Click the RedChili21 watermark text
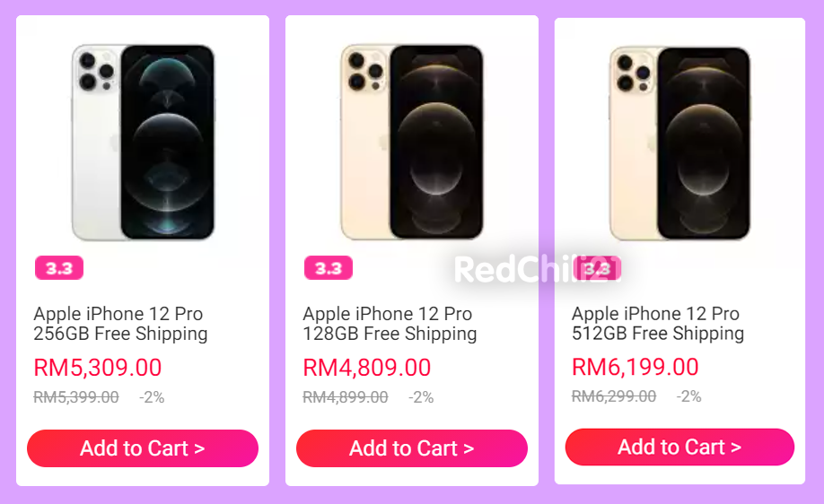This screenshot has width=824, height=504. (537, 269)
